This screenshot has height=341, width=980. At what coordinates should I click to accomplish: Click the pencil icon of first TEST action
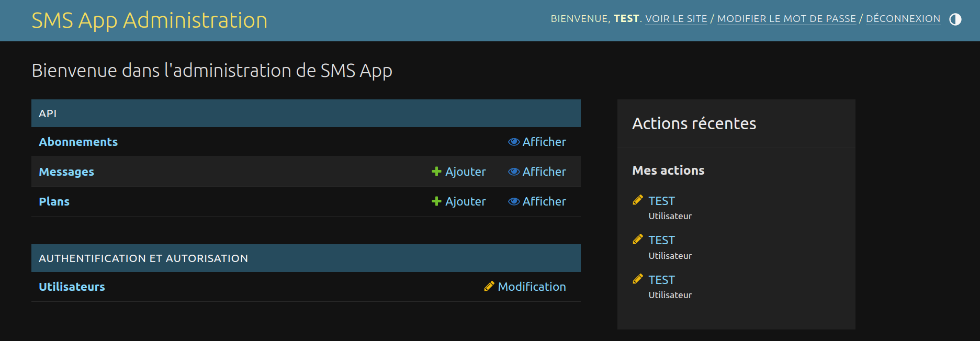pos(638,200)
